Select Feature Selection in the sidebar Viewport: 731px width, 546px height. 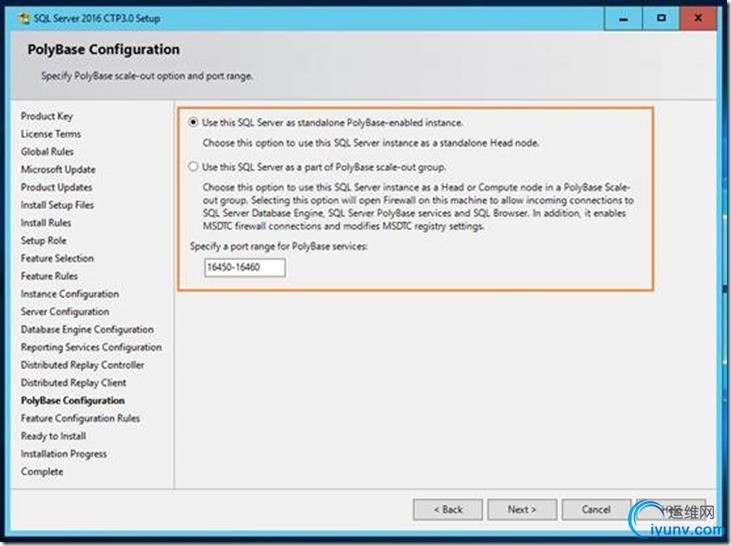pyautogui.click(x=57, y=258)
